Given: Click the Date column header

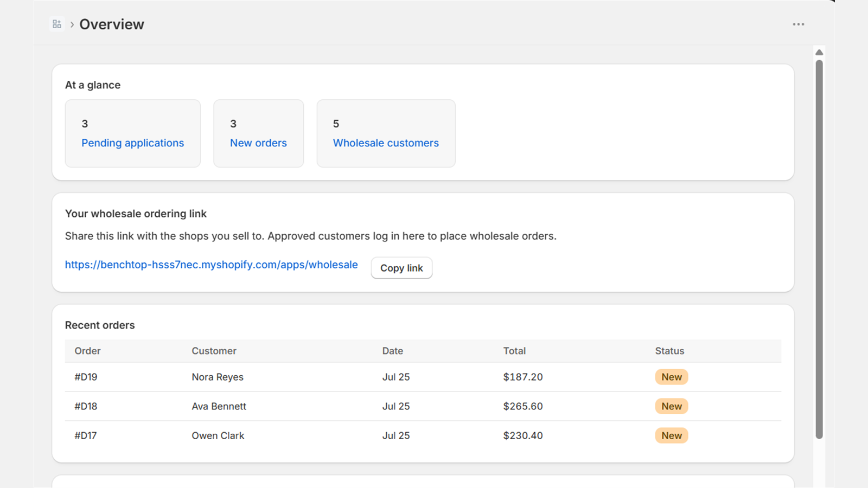Looking at the screenshot, I should [x=392, y=351].
